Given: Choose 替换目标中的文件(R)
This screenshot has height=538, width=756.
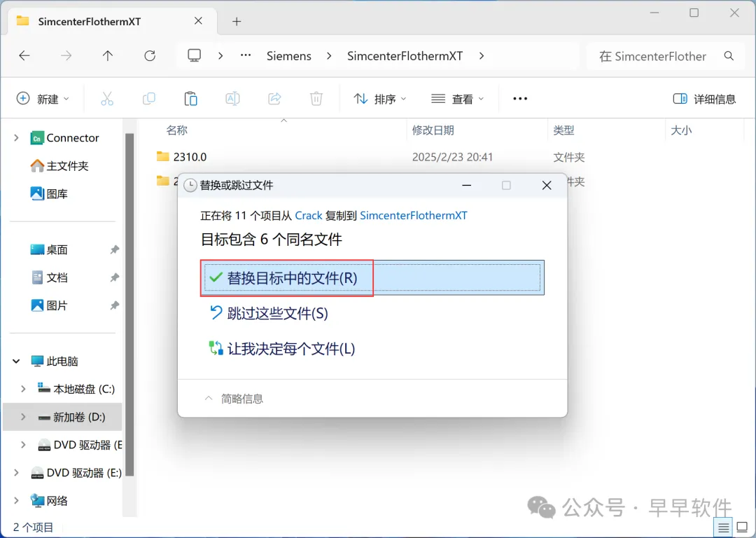Looking at the screenshot, I should [372, 278].
